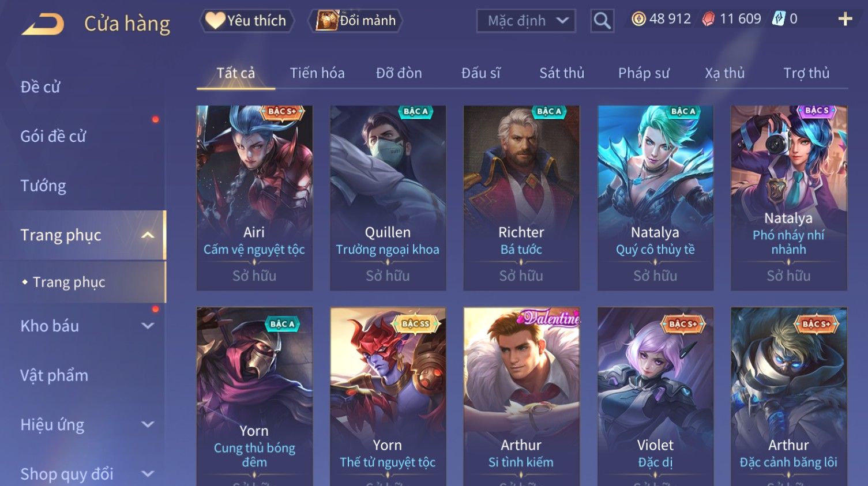Select Violet Đặc dị skin card

click(655, 397)
